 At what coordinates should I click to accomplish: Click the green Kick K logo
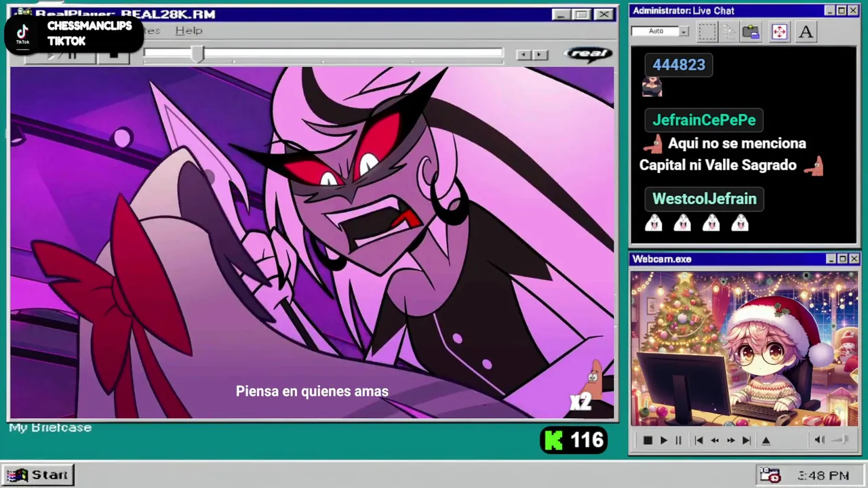coord(554,441)
